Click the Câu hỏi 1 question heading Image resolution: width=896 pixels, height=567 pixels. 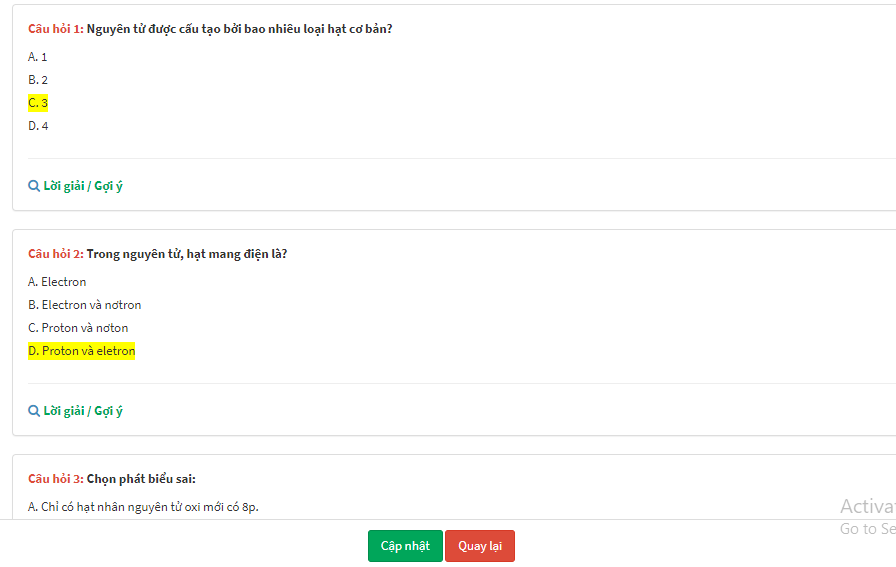[x=56, y=29]
